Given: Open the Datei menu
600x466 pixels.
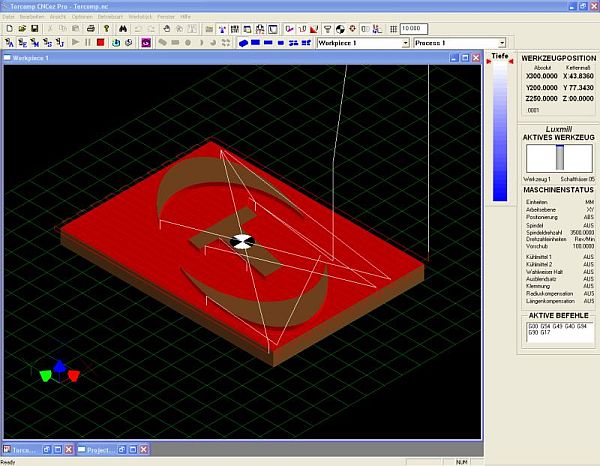Looking at the screenshot, I should point(9,18).
